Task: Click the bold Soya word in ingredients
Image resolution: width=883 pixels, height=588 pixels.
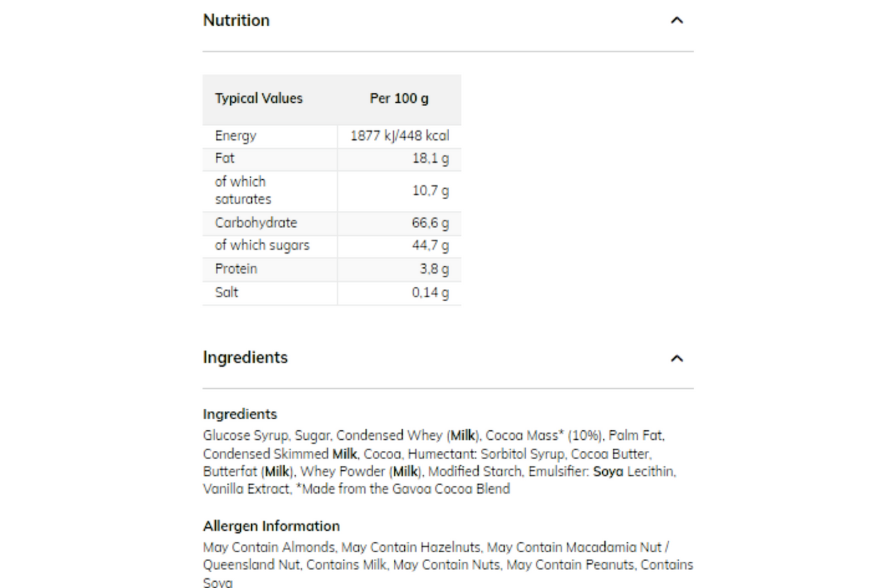Action: pos(608,472)
